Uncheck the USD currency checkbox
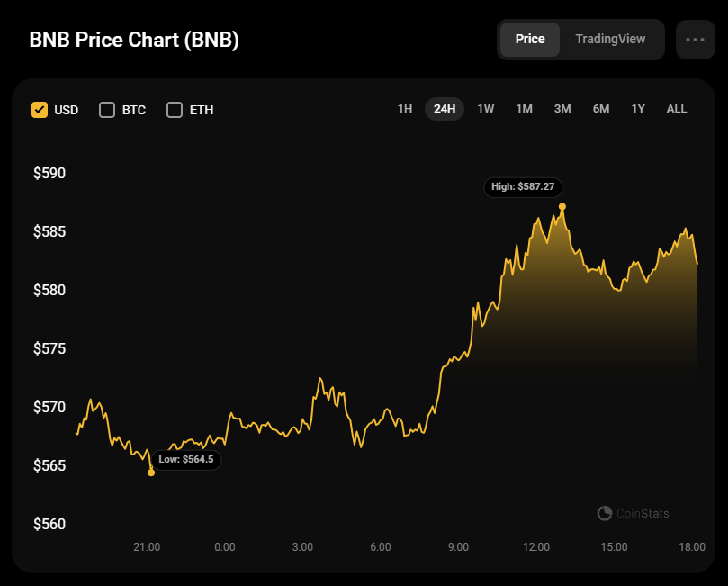 (x=40, y=110)
